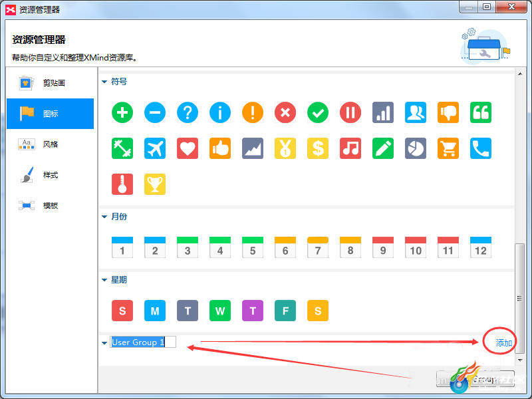Pick the red cross icon
This screenshot has width=532, height=399.
coord(285,112)
